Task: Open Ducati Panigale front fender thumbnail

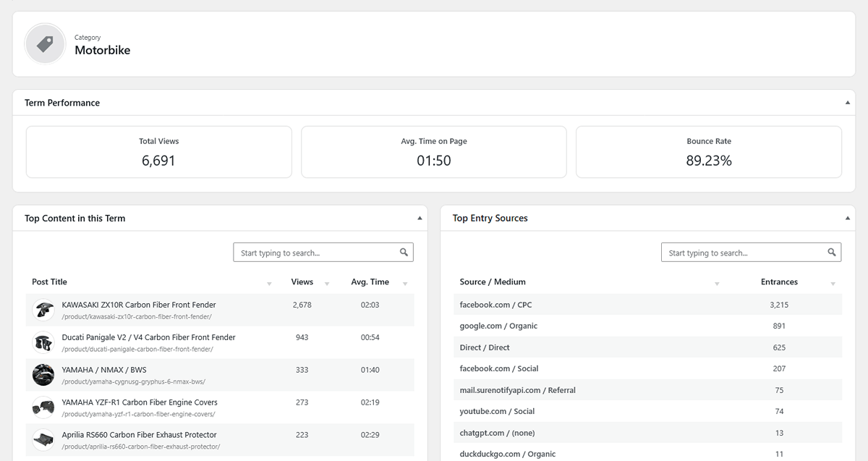Action: pos(43,342)
